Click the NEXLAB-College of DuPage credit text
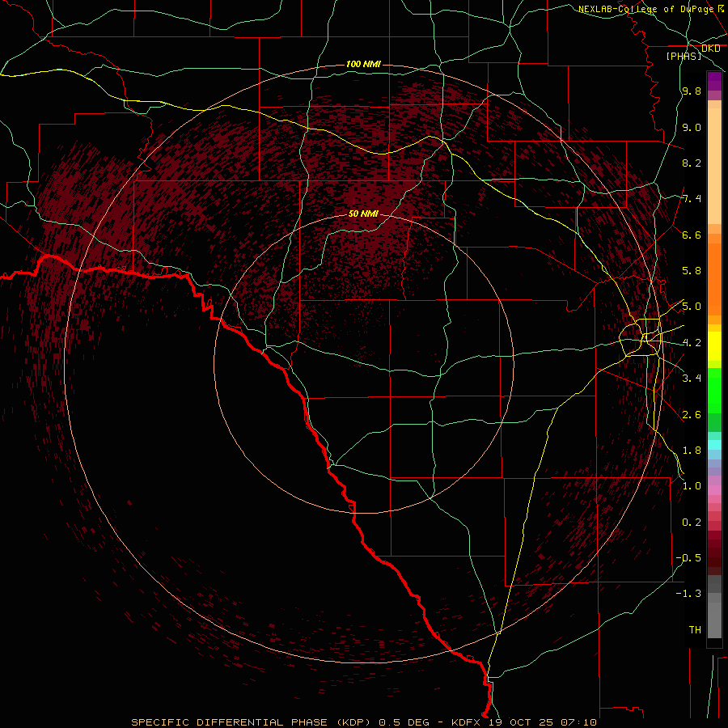 [x=646, y=9]
